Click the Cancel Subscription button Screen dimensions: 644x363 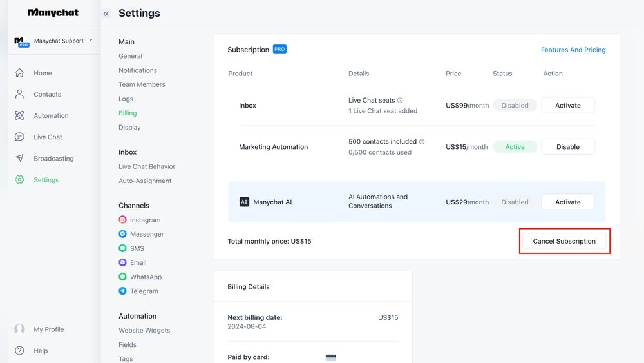coord(564,241)
